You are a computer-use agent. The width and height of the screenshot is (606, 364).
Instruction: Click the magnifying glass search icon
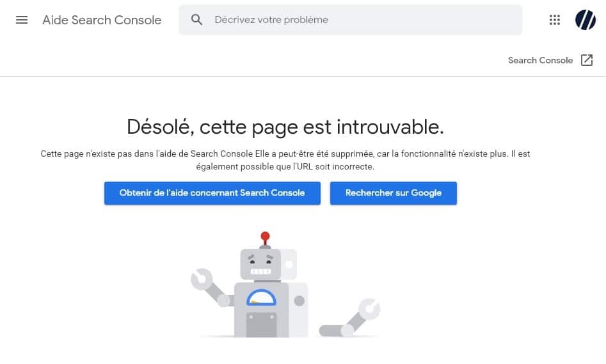(x=196, y=20)
